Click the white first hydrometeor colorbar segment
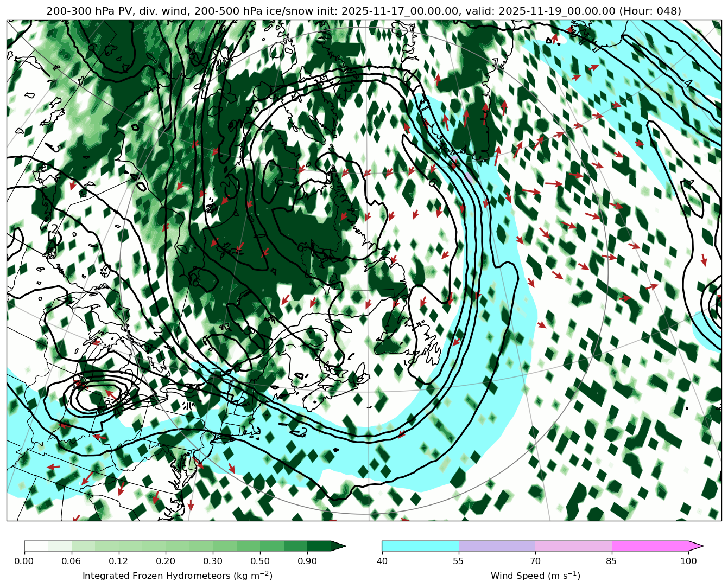The height and width of the screenshot is (588, 728). tap(36, 546)
